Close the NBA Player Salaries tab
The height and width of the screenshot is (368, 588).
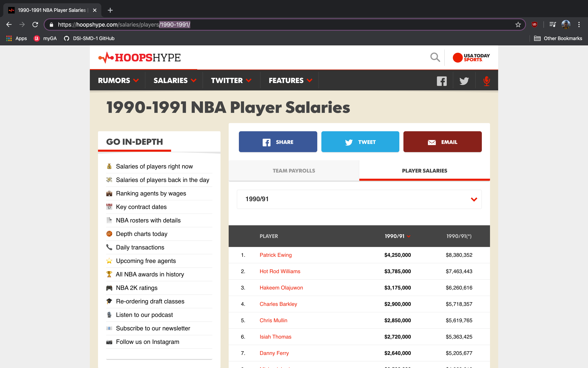tap(95, 10)
